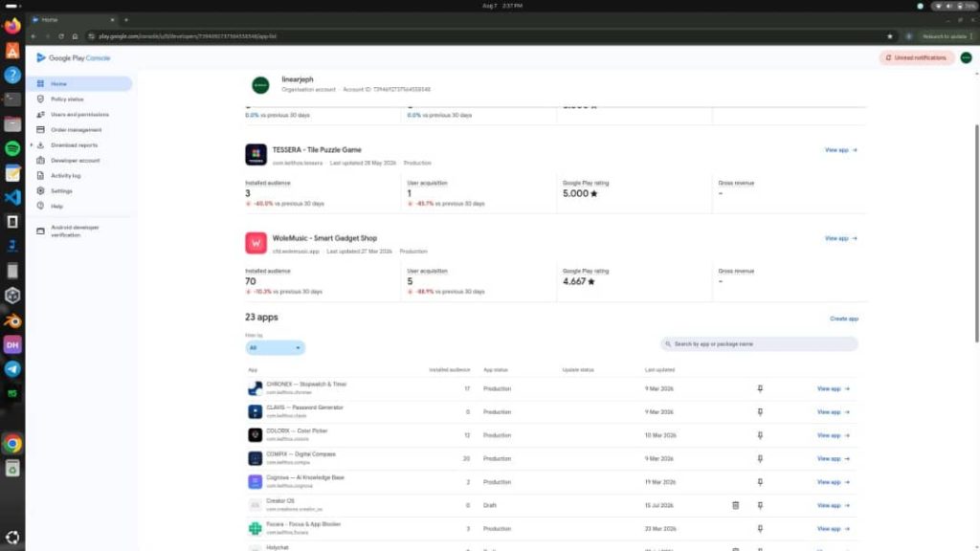Click WoleMusic app icon

pyautogui.click(x=256, y=243)
